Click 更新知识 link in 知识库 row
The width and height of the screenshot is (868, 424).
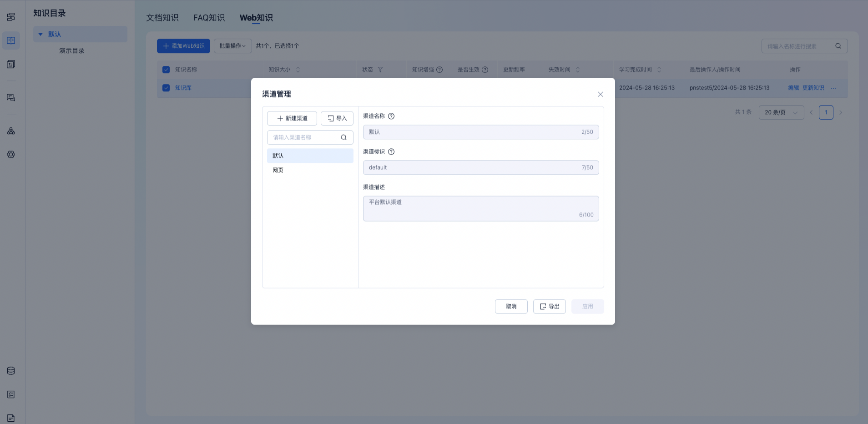click(x=813, y=88)
